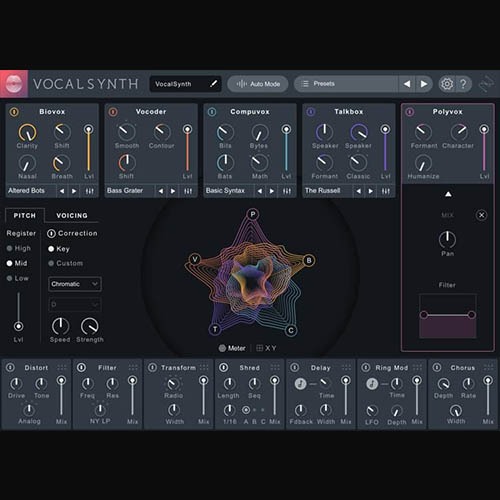Toggle Vocoder module power button
This screenshot has height=500, width=500.
(113, 112)
